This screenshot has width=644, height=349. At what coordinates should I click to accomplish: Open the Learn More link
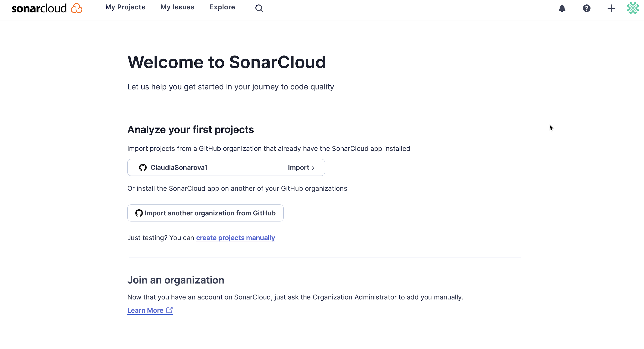pyautogui.click(x=150, y=310)
